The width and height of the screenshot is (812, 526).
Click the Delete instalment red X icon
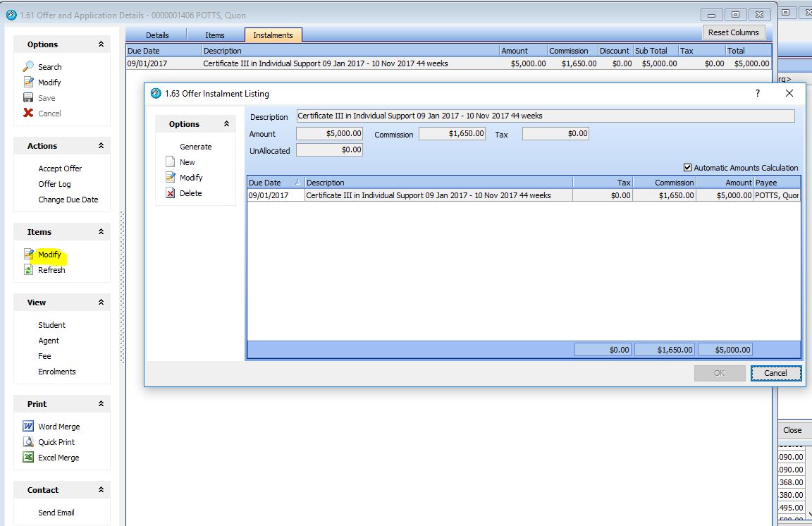pyautogui.click(x=170, y=193)
